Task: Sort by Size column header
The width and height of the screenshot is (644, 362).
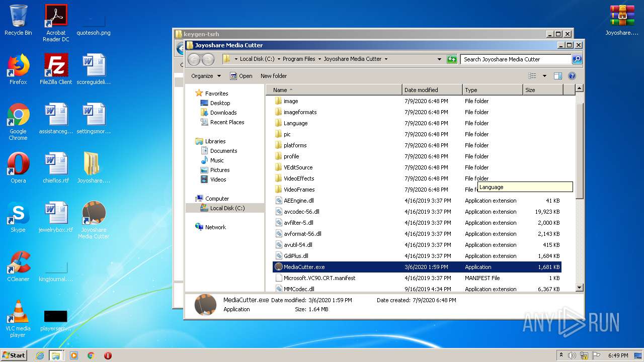Action: click(x=543, y=90)
